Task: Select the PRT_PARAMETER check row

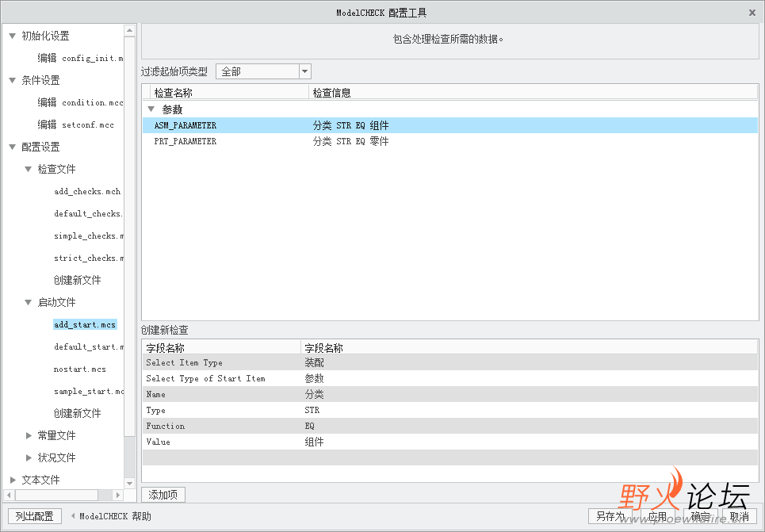Action: click(x=449, y=142)
